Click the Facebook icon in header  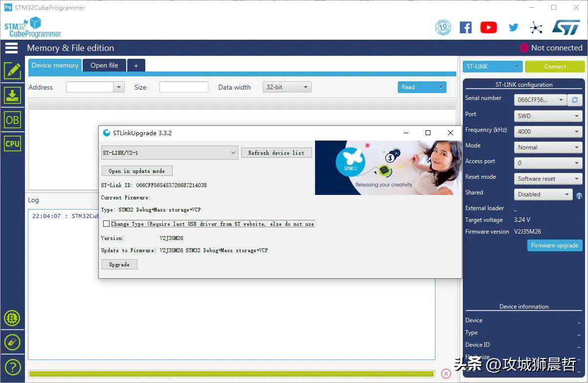465,27
